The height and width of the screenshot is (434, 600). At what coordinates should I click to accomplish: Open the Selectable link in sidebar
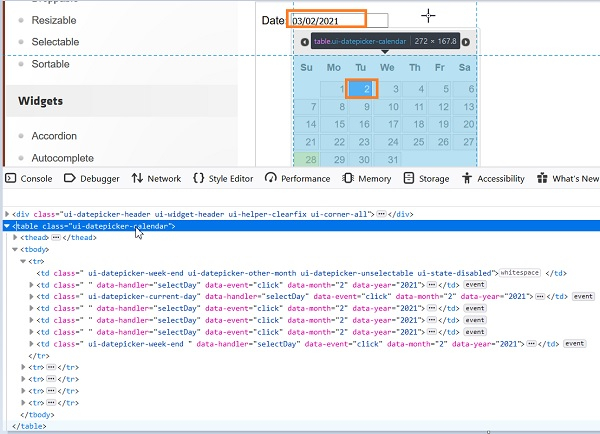click(56, 42)
